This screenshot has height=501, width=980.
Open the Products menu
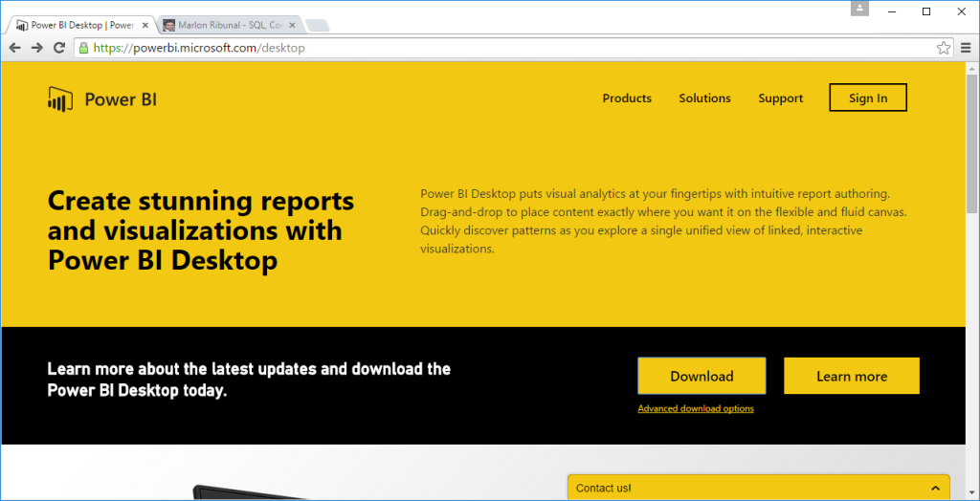tap(627, 98)
